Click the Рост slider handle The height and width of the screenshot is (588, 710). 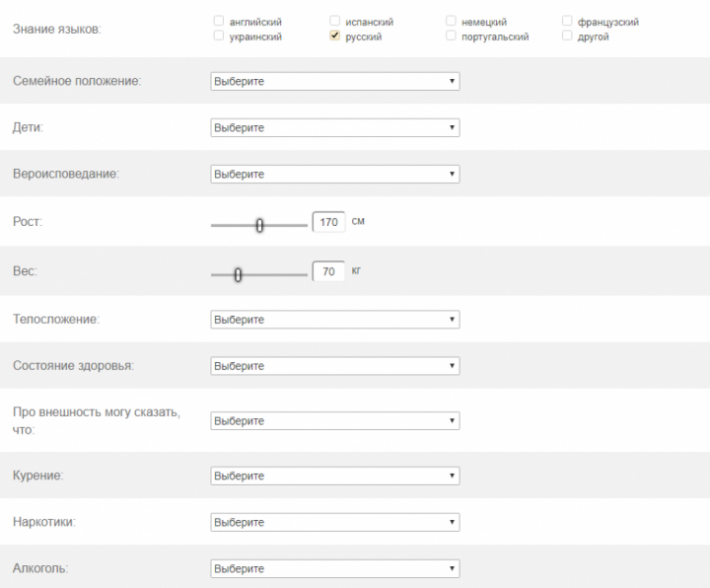tap(259, 225)
